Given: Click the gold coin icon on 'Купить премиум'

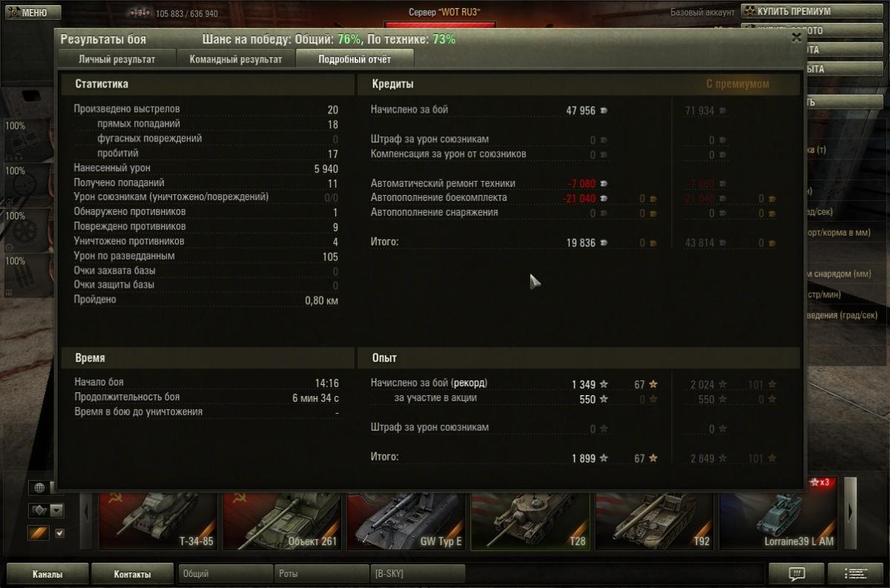Looking at the screenshot, I should 750,12.
